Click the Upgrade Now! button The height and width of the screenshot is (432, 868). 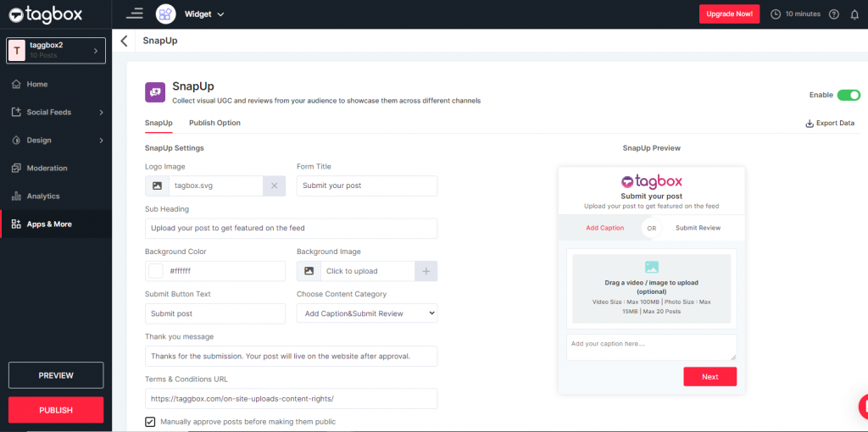click(x=729, y=14)
